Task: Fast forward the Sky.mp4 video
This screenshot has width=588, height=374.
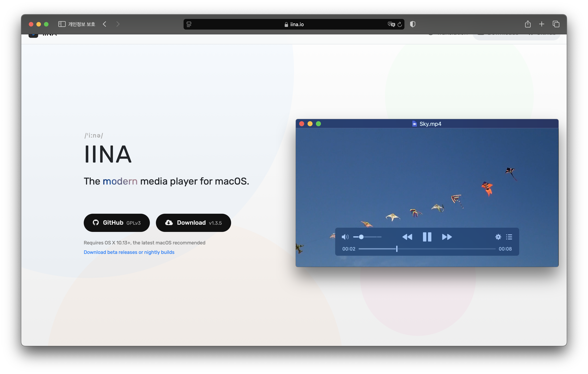Action: click(447, 237)
